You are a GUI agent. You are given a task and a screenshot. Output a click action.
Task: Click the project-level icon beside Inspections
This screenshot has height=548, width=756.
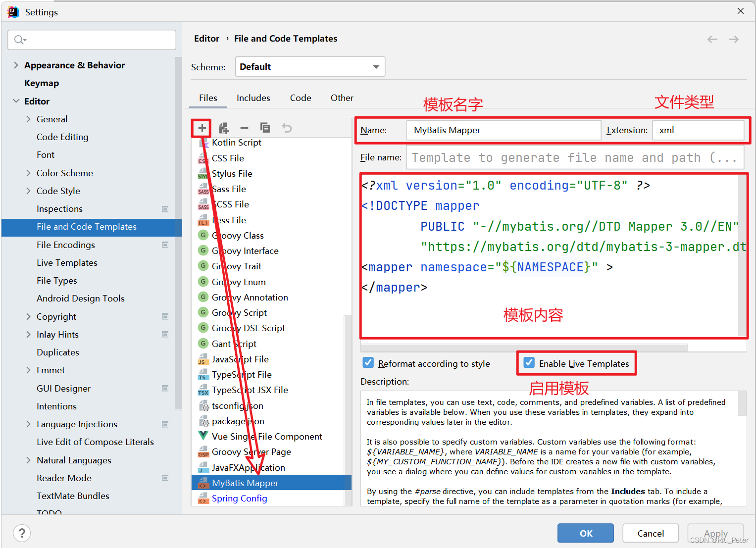click(165, 209)
